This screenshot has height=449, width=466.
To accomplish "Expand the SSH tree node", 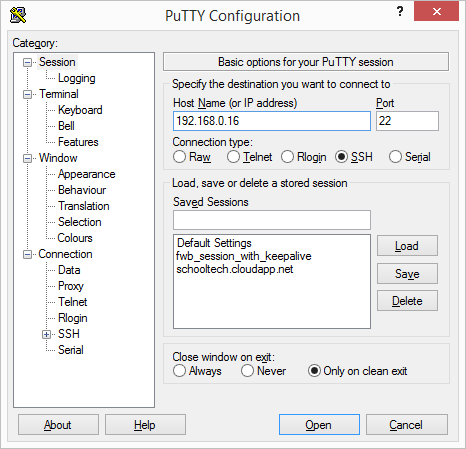I will pyautogui.click(x=47, y=334).
